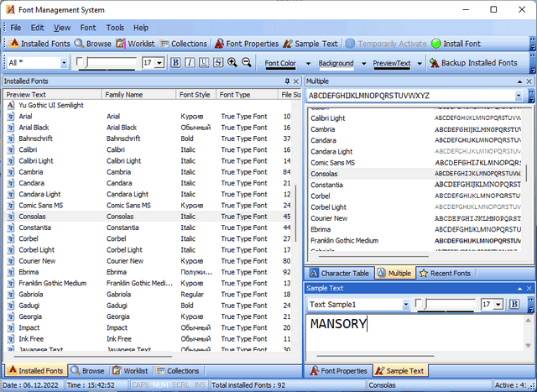This screenshot has height=392, width=537.
Task: Toggle Underline formatting button
Action: pyautogui.click(x=204, y=63)
